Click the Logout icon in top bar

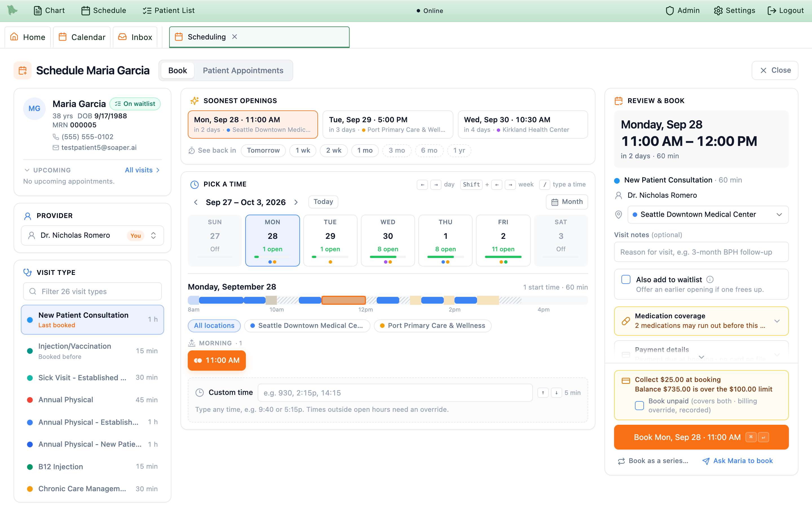click(x=771, y=11)
